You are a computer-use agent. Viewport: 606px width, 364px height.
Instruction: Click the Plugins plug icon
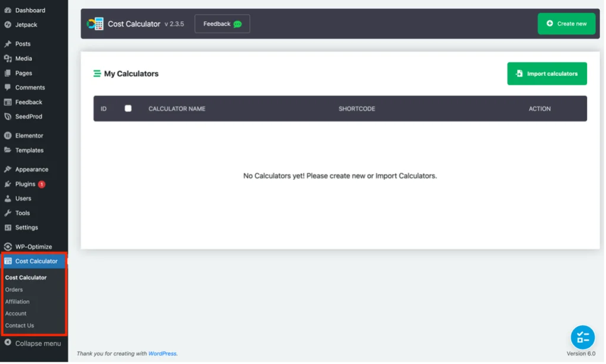coord(8,184)
